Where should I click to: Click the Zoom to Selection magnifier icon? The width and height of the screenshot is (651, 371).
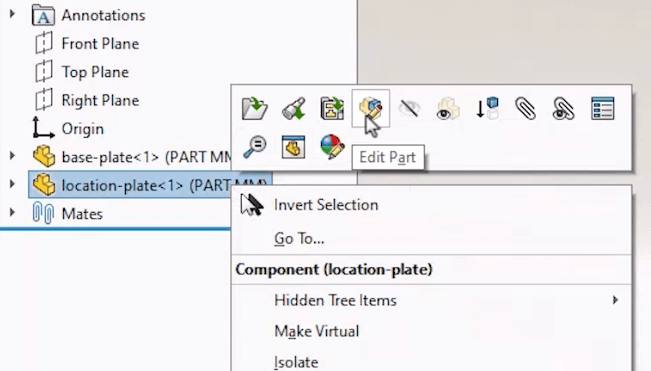(x=255, y=146)
